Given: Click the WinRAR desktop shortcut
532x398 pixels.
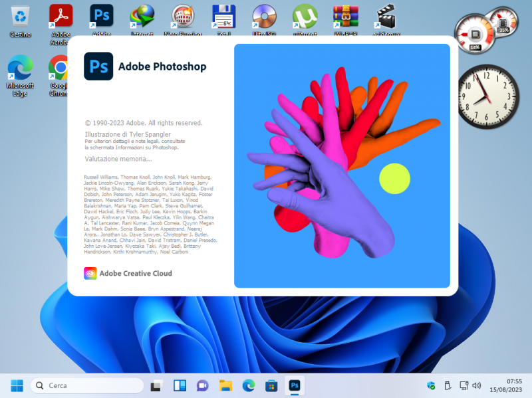Looking at the screenshot, I should point(345,17).
